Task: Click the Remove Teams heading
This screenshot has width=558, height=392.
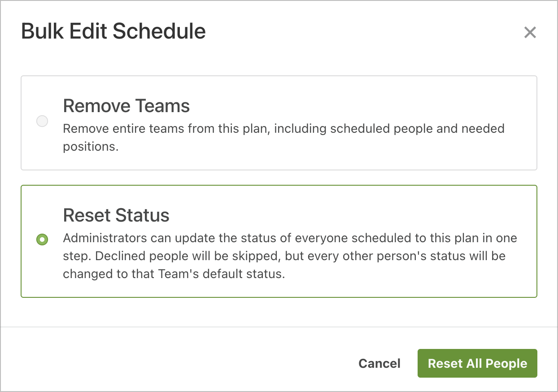Action: tap(126, 106)
